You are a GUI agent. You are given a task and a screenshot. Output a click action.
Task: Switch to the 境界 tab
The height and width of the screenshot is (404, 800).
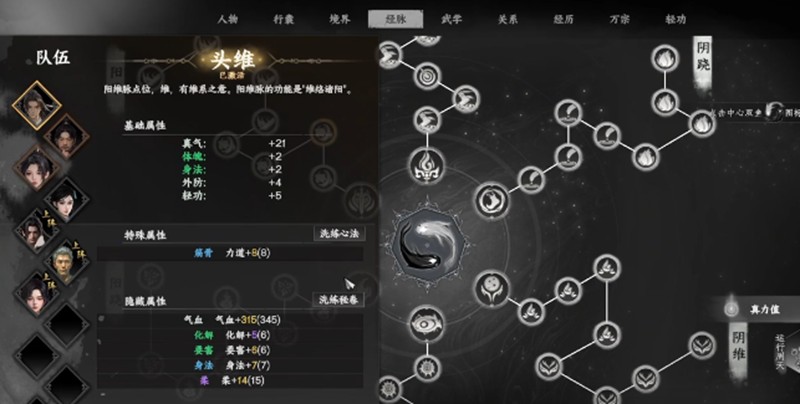pyautogui.click(x=339, y=19)
